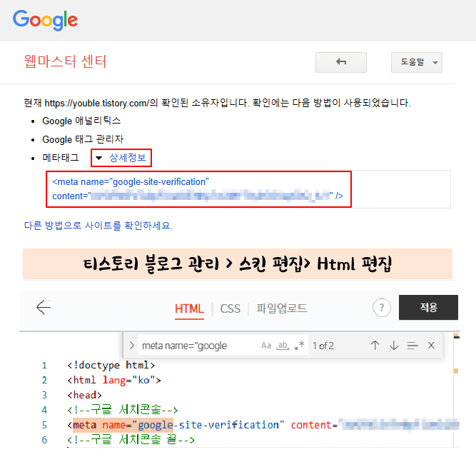The width and height of the screenshot is (476, 452).
Task: Switch to the CSS tab
Action: click(x=230, y=309)
